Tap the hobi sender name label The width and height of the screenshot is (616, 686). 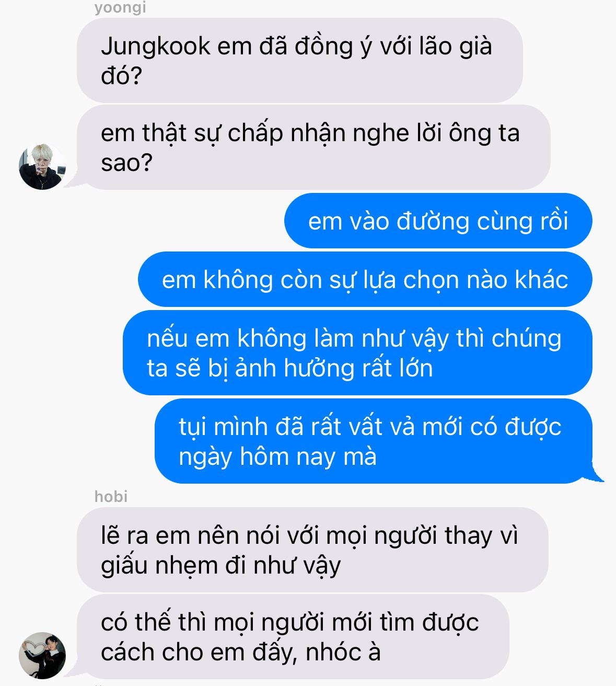pyautogui.click(x=111, y=496)
